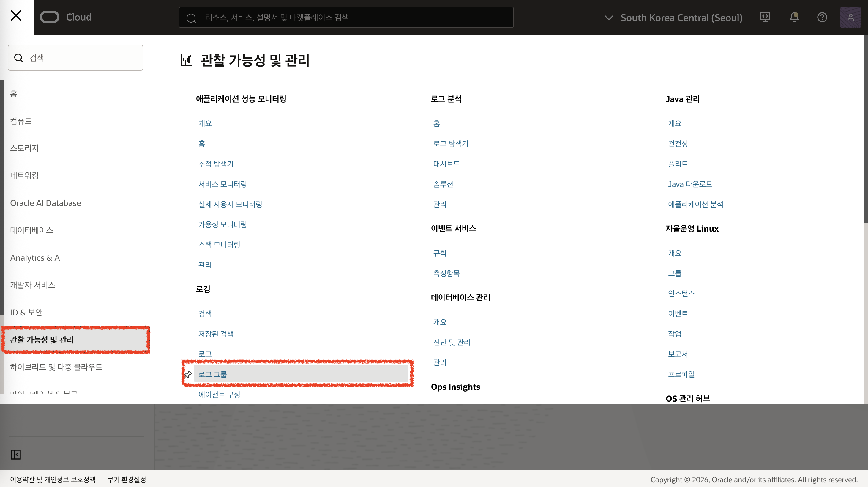
Task: Open 애플리케이션 분석 link
Action: (695, 204)
